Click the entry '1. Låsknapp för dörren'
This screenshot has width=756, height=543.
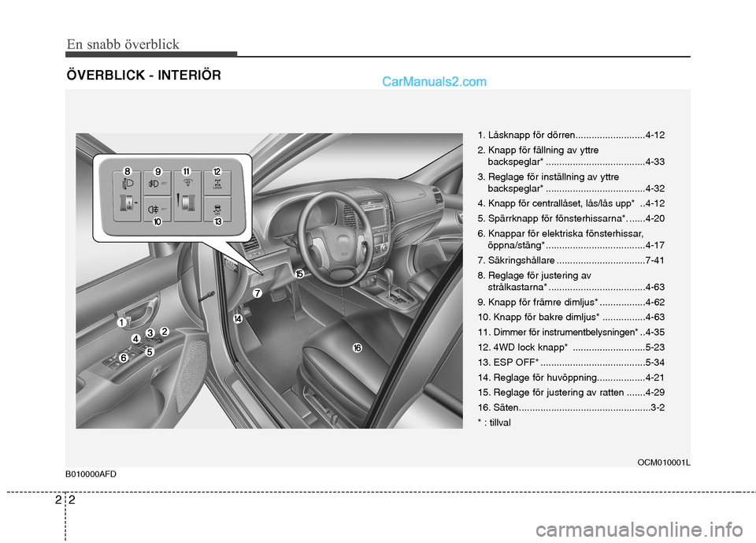tap(571, 135)
